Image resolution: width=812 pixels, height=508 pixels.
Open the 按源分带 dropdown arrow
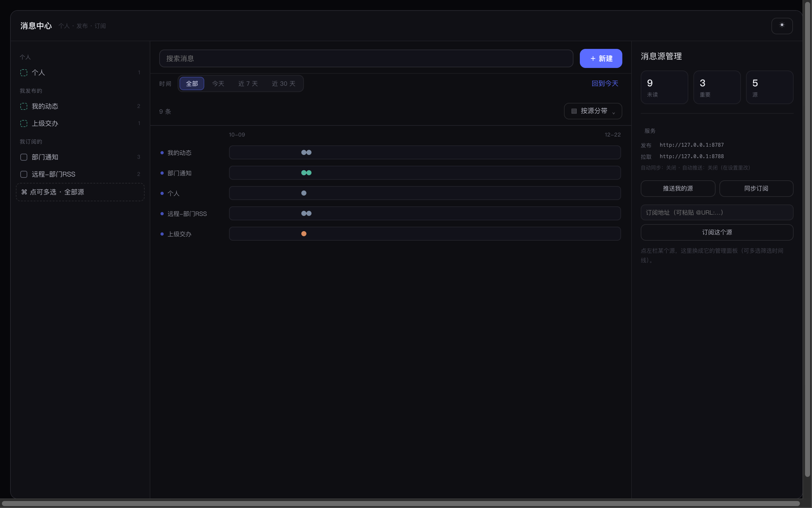(613, 113)
